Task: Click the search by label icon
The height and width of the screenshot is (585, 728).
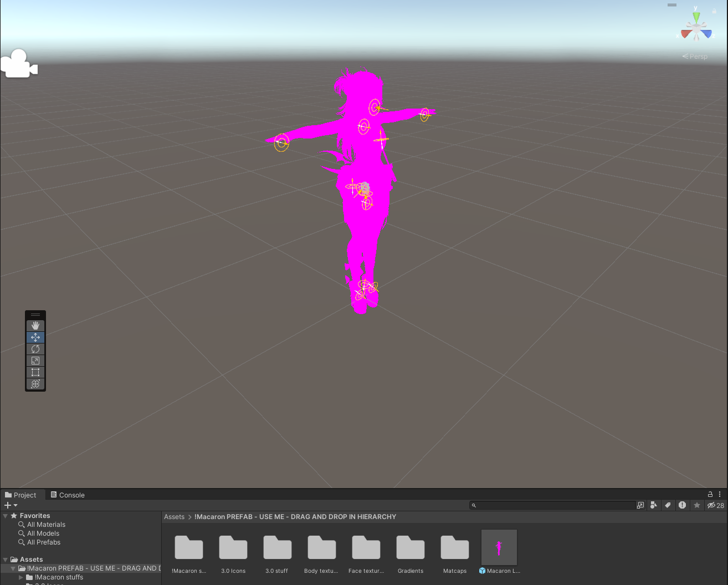Action: pos(668,505)
